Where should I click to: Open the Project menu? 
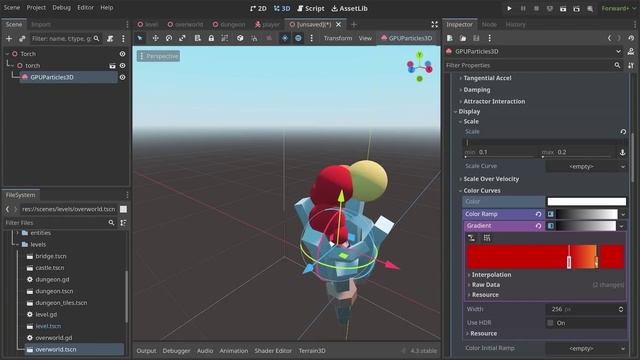click(x=36, y=7)
